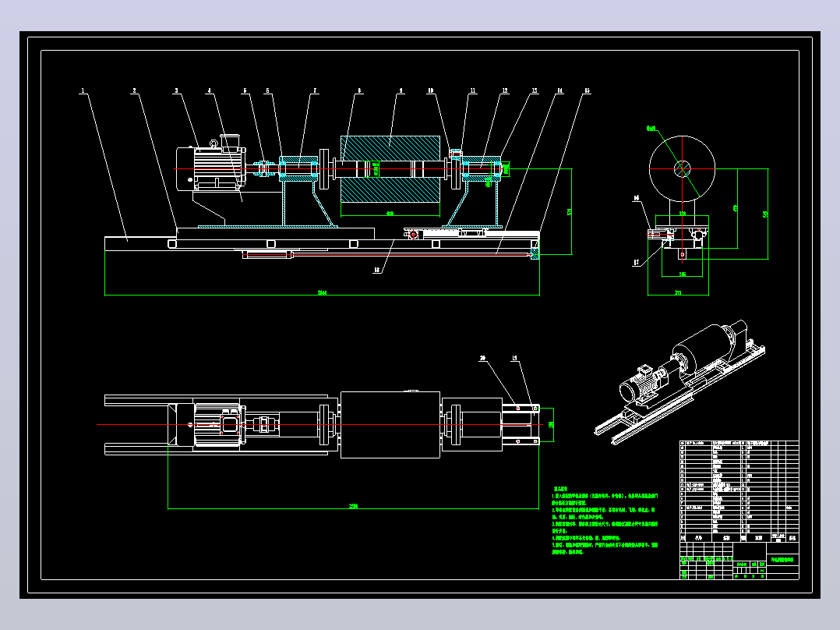Select part balloon number 19 in top view

515,358
